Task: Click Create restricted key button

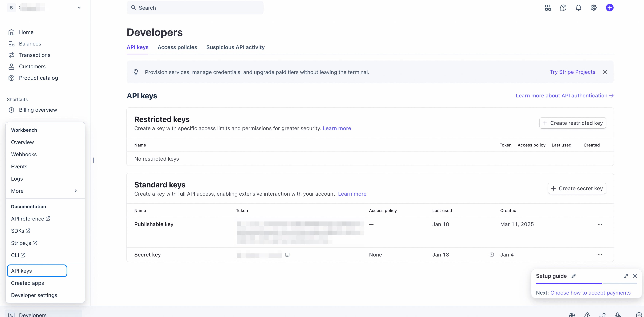Action: coord(572,123)
